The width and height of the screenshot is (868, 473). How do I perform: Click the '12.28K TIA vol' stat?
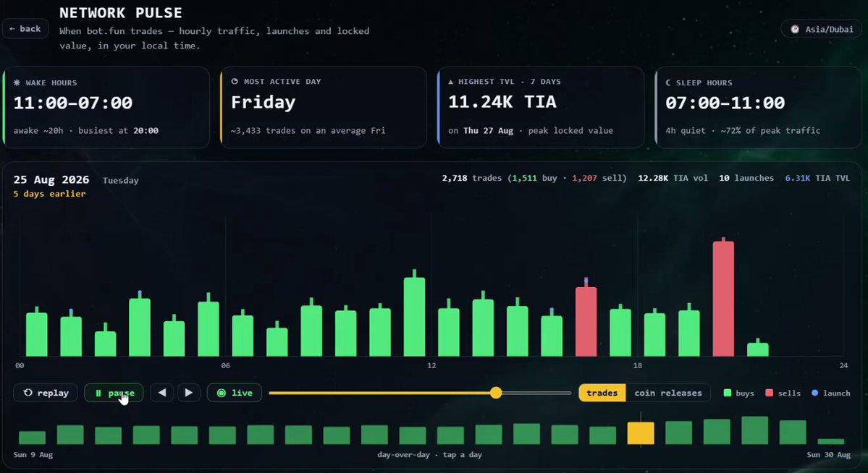673,178
